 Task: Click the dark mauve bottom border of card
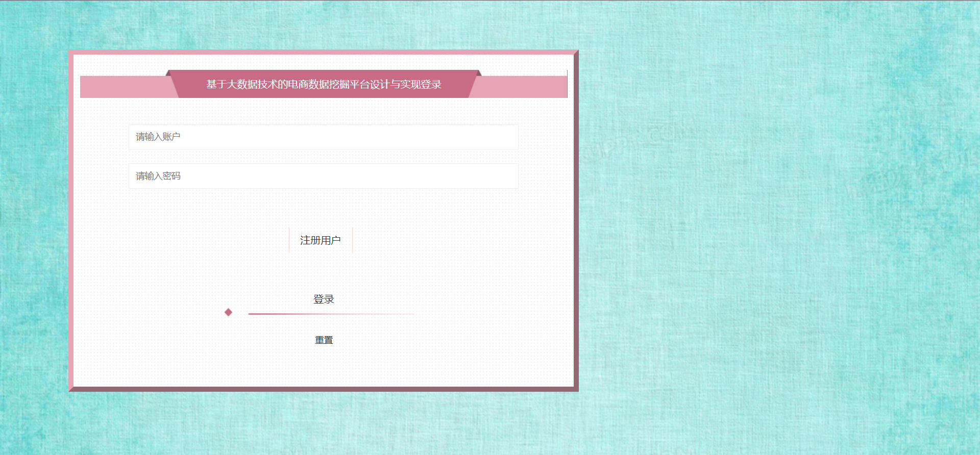pyautogui.click(x=324, y=389)
